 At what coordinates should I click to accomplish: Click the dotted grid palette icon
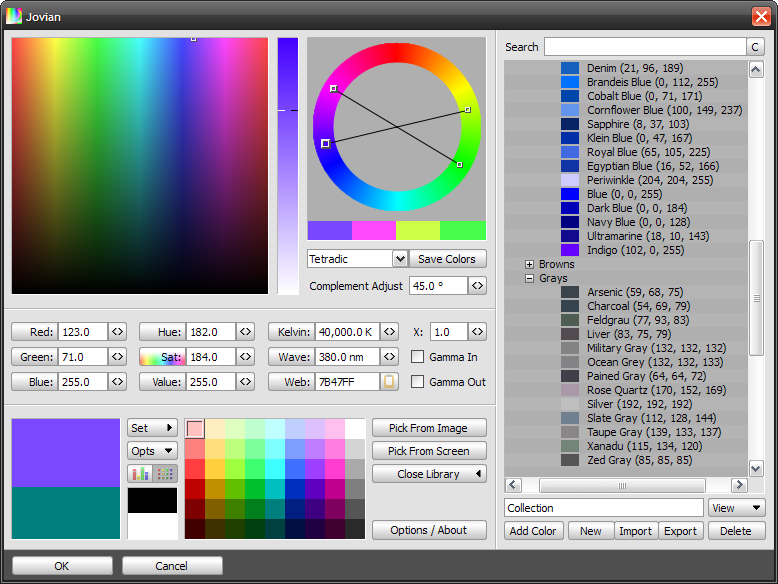[165, 474]
